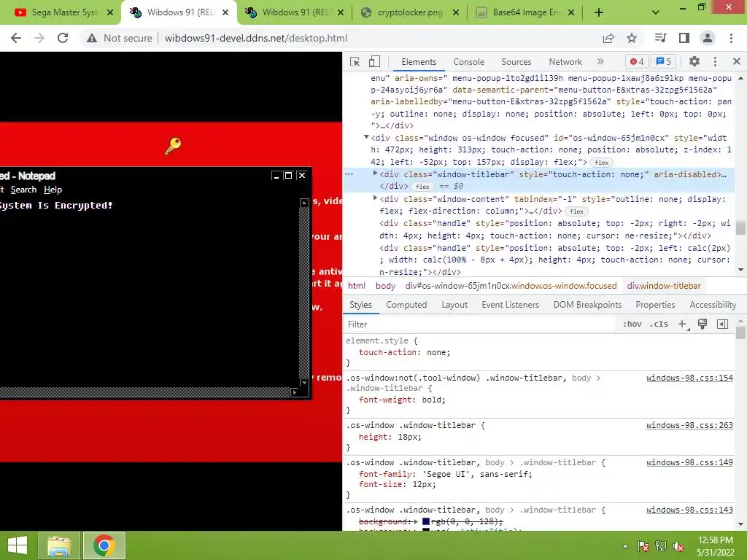The width and height of the screenshot is (747, 560).
Task: Open the windows-98.css:154 source link
Action: [689, 378]
